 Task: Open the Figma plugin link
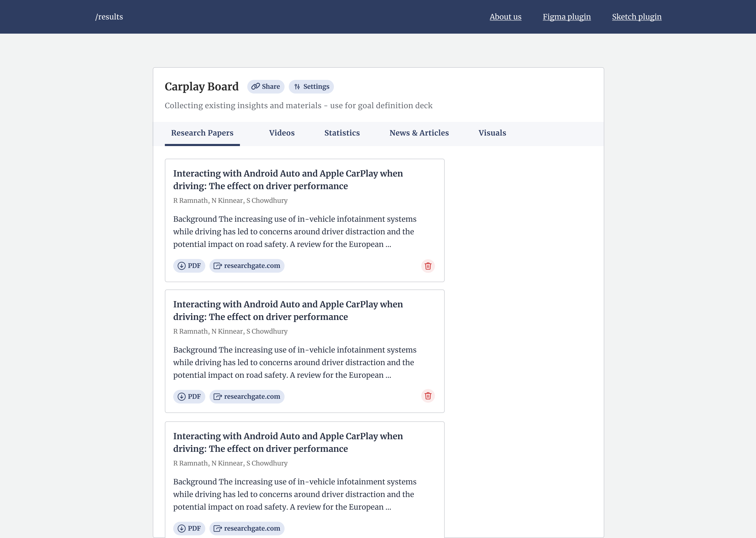pos(567,17)
